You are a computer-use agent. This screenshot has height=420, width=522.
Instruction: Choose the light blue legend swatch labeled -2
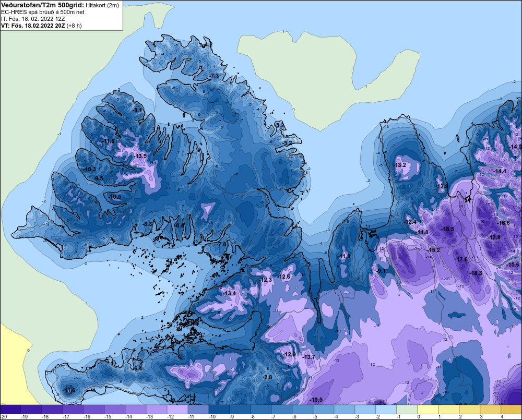(386, 410)
